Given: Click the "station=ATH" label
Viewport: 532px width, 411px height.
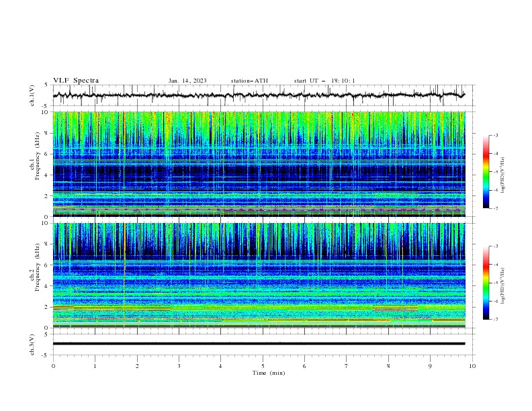Looking at the screenshot, I should pyautogui.click(x=249, y=81).
